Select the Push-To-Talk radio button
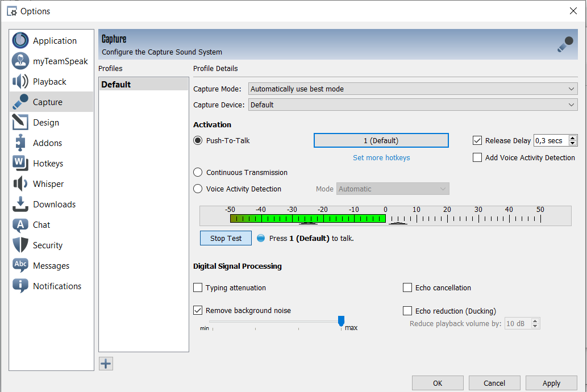Image resolution: width=587 pixels, height=392 pixels. pyautogui.click(x=198, y=140)
